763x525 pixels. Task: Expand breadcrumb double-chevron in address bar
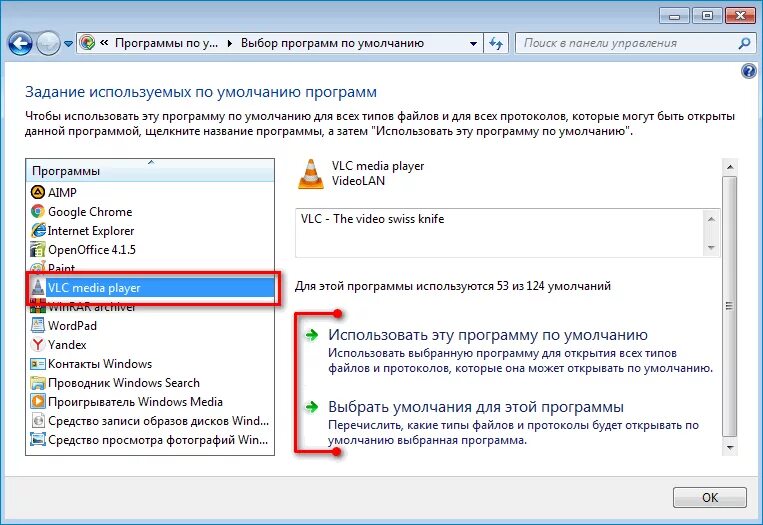click(104, 43)
